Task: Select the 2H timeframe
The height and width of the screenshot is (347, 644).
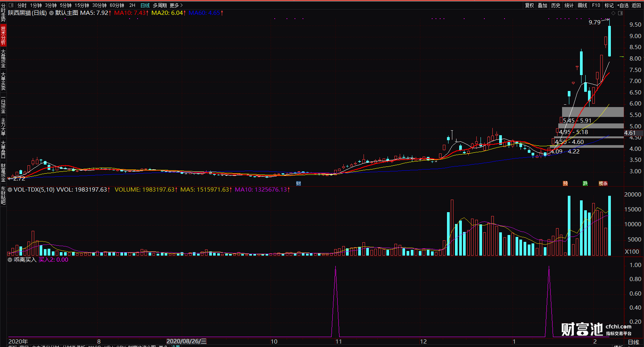Action: [132, 5]
